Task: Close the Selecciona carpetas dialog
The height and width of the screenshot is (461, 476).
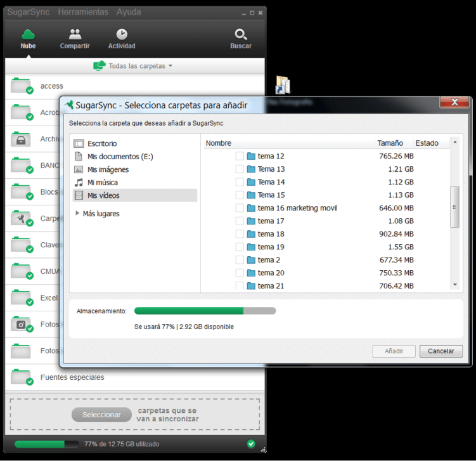Action: [x=454, y=102]
